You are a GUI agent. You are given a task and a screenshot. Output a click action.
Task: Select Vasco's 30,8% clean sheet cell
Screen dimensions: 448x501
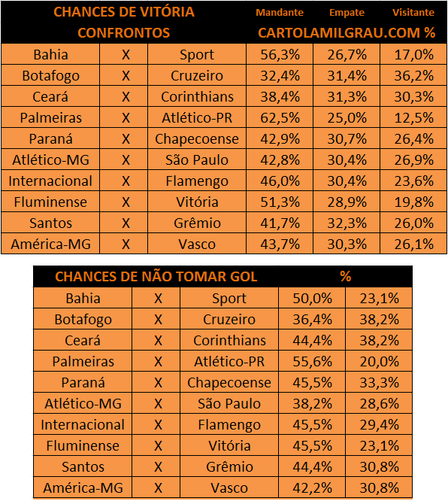[379, 488]
